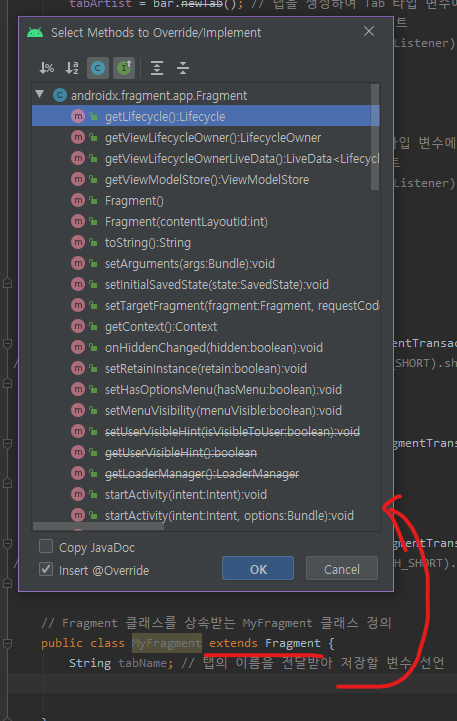457x721 pixels.
Task: Sort methods alphabetically
Action: point(72,68)
